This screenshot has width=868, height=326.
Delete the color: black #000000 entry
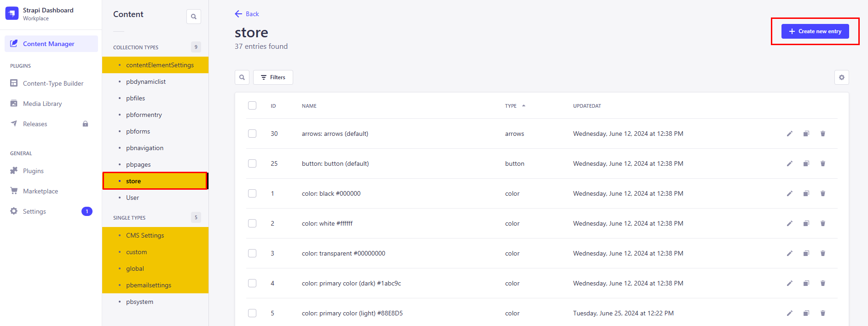[x=823, y=193]
